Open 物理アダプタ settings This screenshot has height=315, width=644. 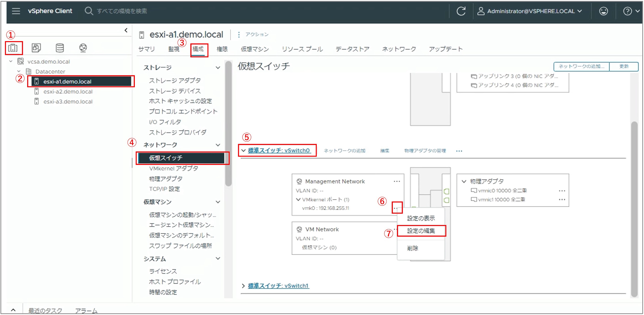166,179
